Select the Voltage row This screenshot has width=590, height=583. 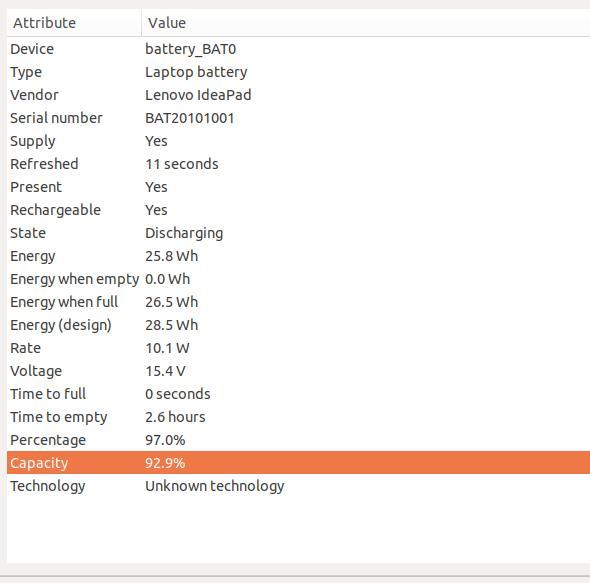coord(298,371)
